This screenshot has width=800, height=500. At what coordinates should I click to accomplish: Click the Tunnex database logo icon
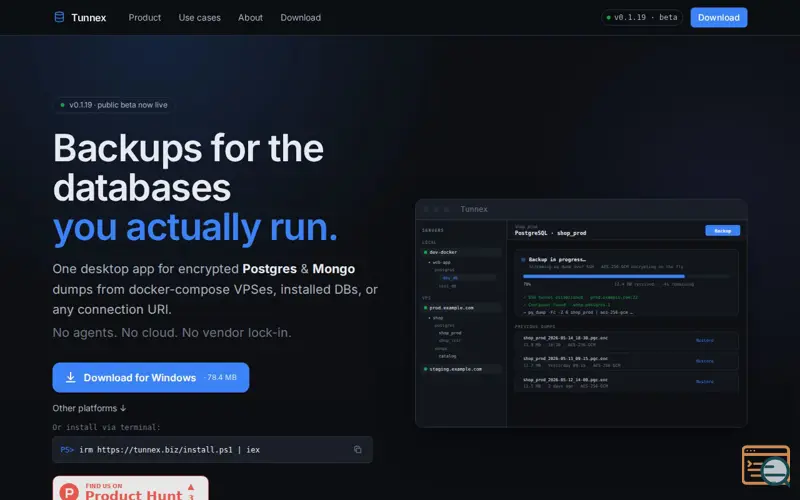(59, 17)
